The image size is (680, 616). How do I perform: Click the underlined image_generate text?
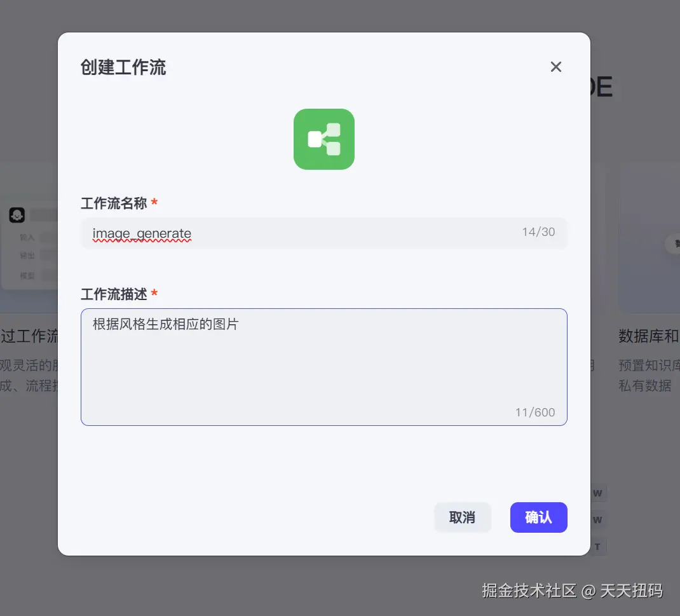141,233
